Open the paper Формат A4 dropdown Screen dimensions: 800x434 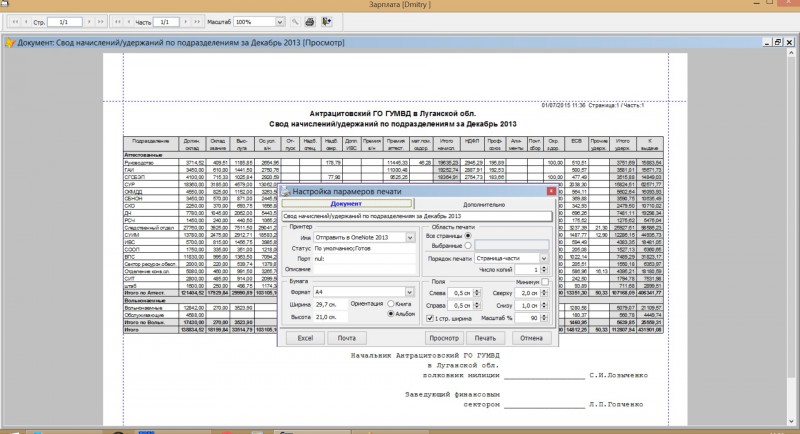(x=409, y=292)
